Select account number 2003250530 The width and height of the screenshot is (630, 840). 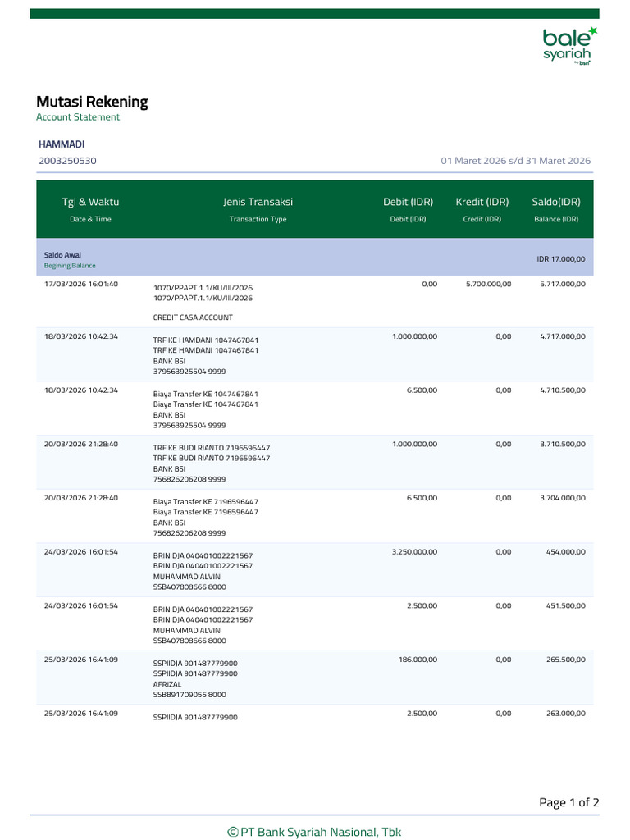pyautogui.click(x=67, y=161)
